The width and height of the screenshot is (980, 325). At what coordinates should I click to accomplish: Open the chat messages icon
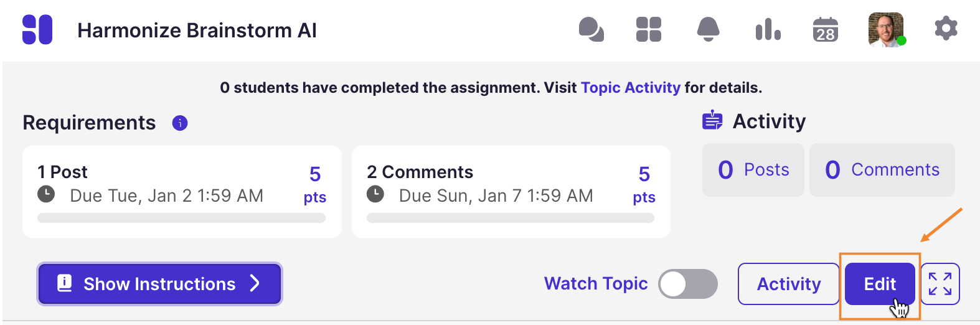pyautogui.click(x=591, y=29)
